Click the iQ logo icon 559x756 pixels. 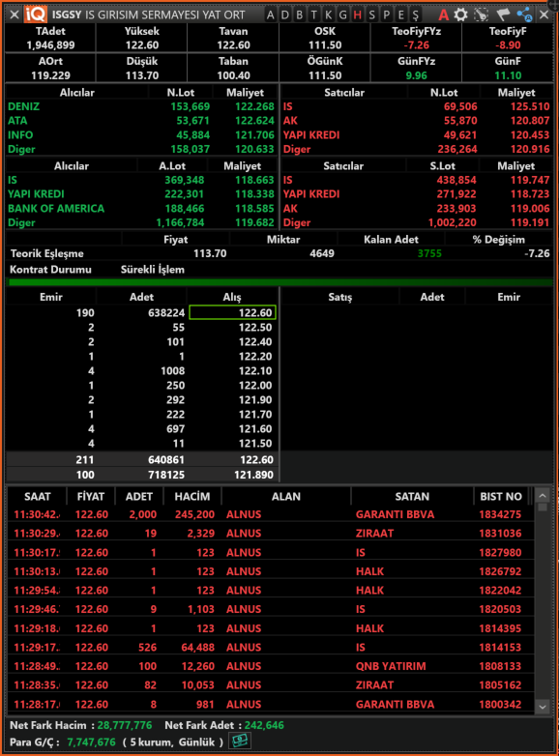point(36,15)
